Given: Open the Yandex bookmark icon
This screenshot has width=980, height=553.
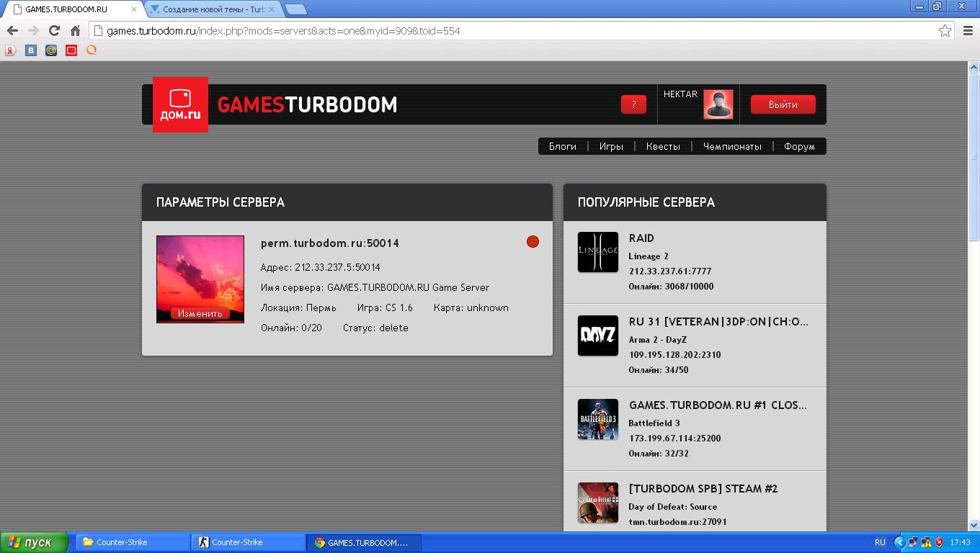Looking at the screenshot, I should (x=11, y=50).
